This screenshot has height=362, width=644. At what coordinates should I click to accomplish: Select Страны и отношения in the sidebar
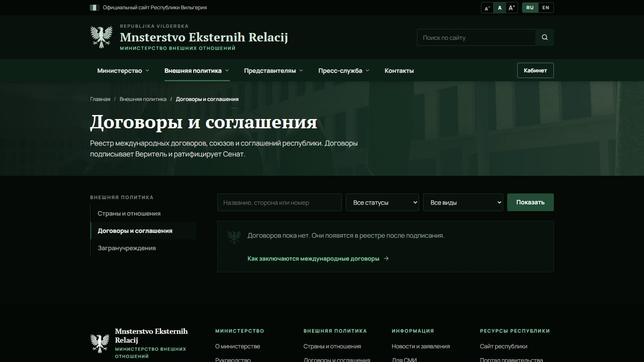(x=143, y=214)
